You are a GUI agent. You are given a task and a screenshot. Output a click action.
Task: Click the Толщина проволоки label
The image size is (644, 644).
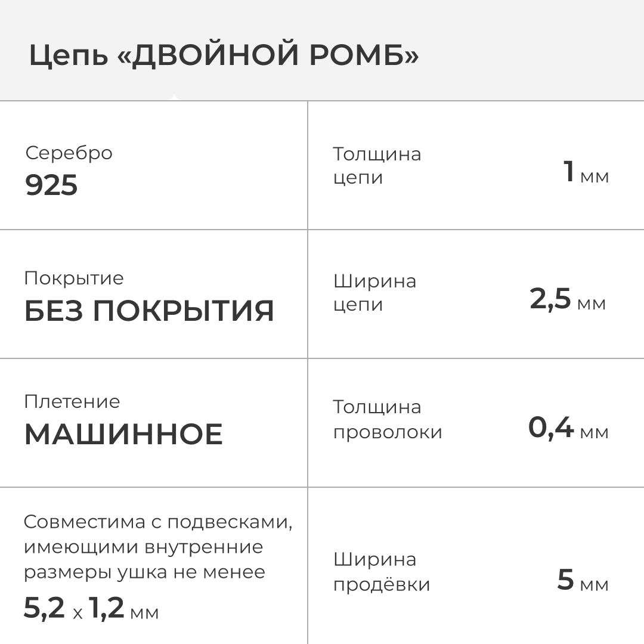[387, 419]
